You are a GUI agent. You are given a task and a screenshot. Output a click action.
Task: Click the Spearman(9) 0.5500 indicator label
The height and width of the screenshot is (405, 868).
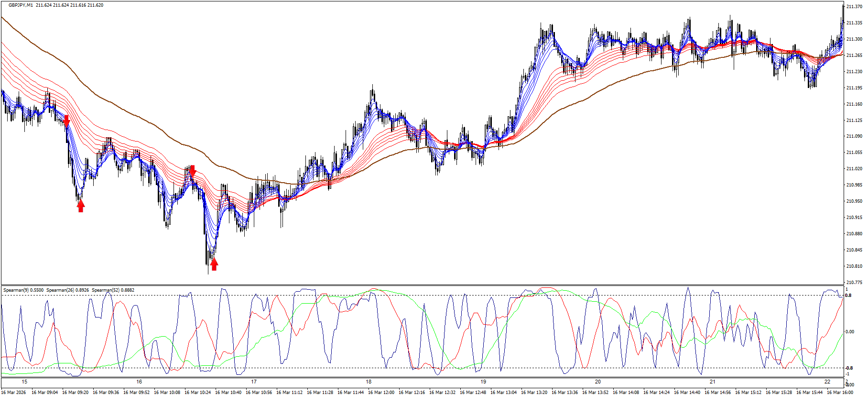pyautogui.click(x=23, y=290)
